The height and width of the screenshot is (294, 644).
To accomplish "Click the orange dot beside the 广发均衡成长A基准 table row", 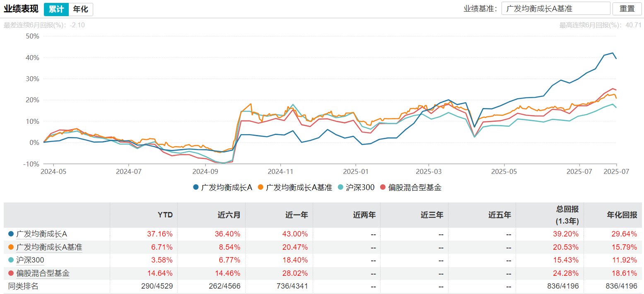I will point(11,247).
